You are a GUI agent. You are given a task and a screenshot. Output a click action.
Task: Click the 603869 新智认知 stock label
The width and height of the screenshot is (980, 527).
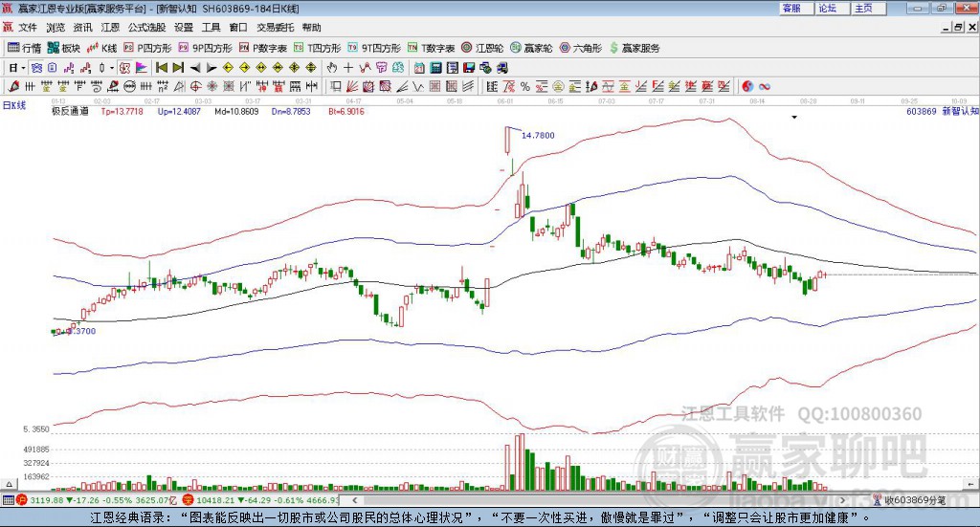pos(943,111)
